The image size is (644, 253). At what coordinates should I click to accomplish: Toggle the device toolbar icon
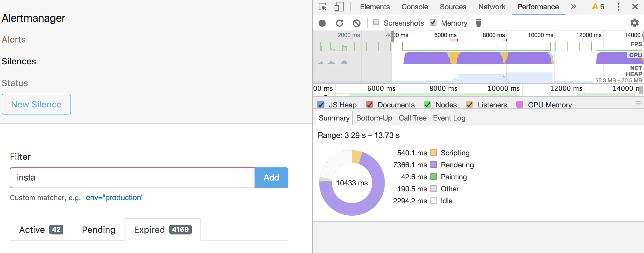(339, 7)
